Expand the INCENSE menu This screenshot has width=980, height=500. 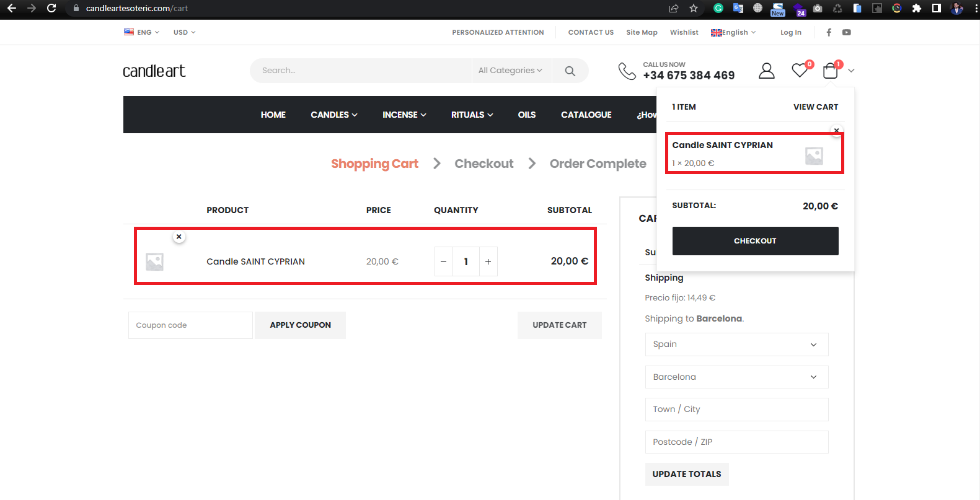404,115
